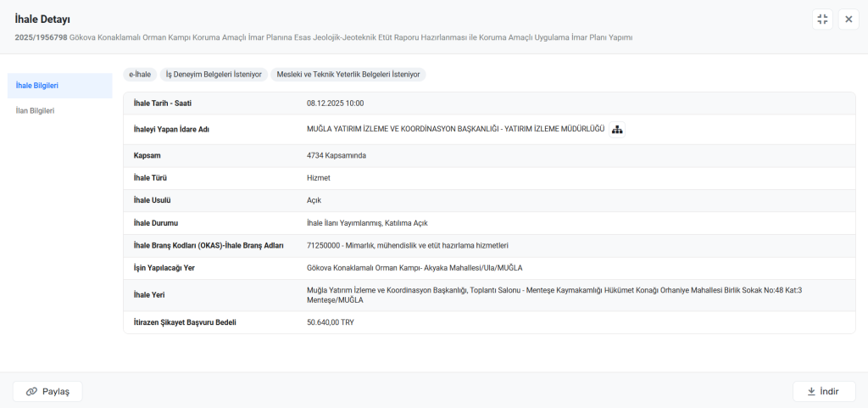Click the Açık value in İhale Usulü row
Screen dimensions: 868x408
coord(314,201)
